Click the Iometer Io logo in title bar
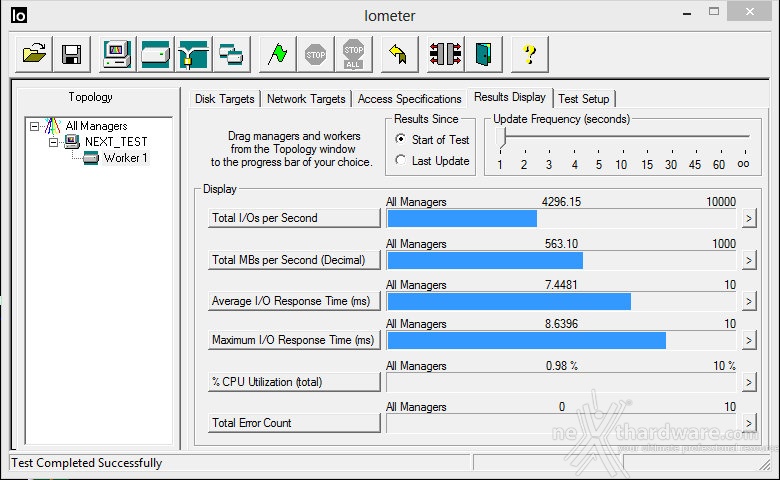This screenshot has height=480, width=780. [x=18, y=15]
